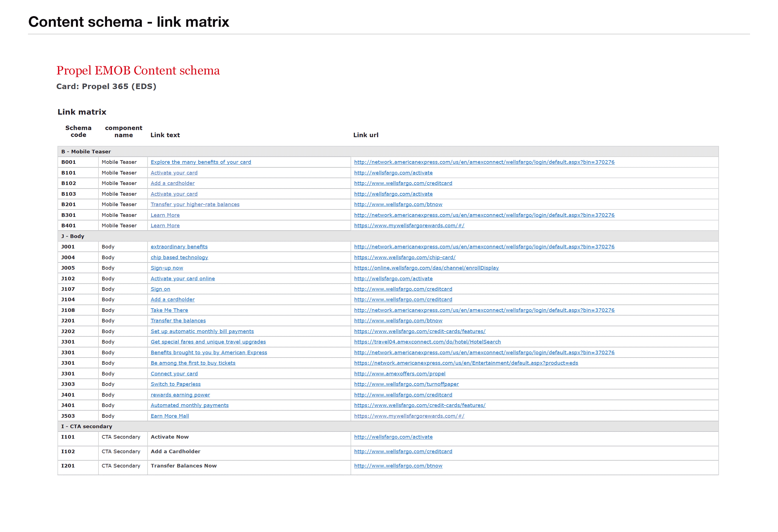
Task: Open 'Activate your card online' link
Action: coord(182,278)
